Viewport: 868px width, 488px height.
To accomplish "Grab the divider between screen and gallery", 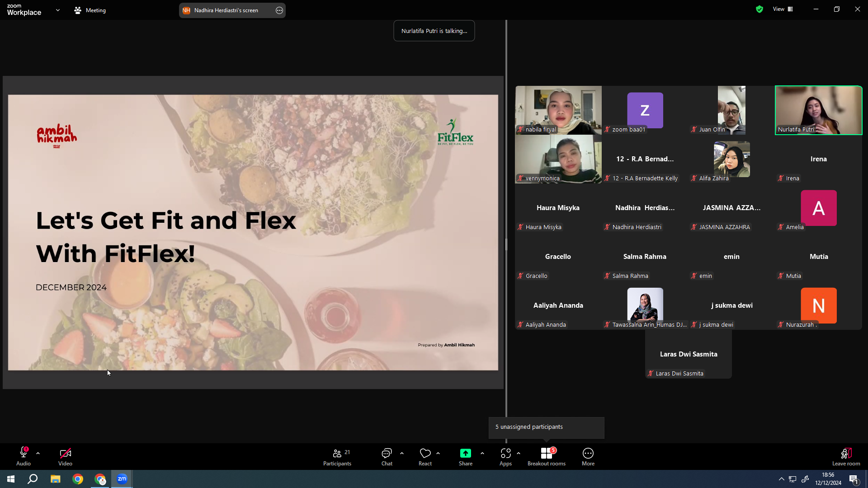I will coord(506,244).
